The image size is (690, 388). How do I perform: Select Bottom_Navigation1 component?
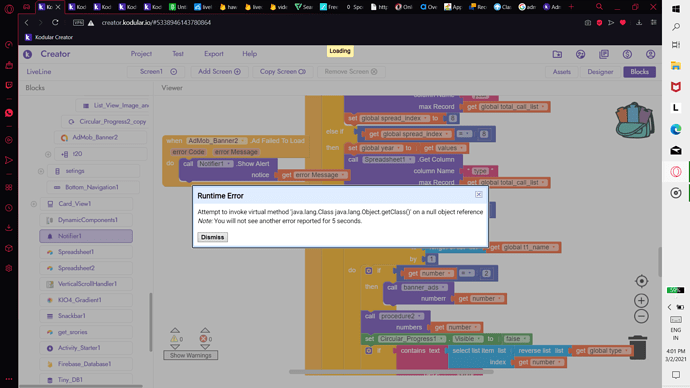(x=93, y=187)
